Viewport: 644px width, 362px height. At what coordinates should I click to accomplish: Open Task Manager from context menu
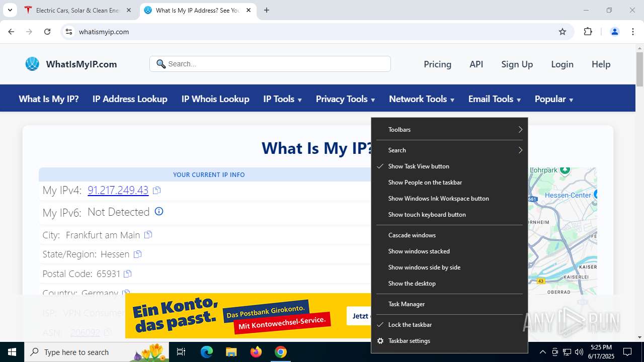point(449,304)
